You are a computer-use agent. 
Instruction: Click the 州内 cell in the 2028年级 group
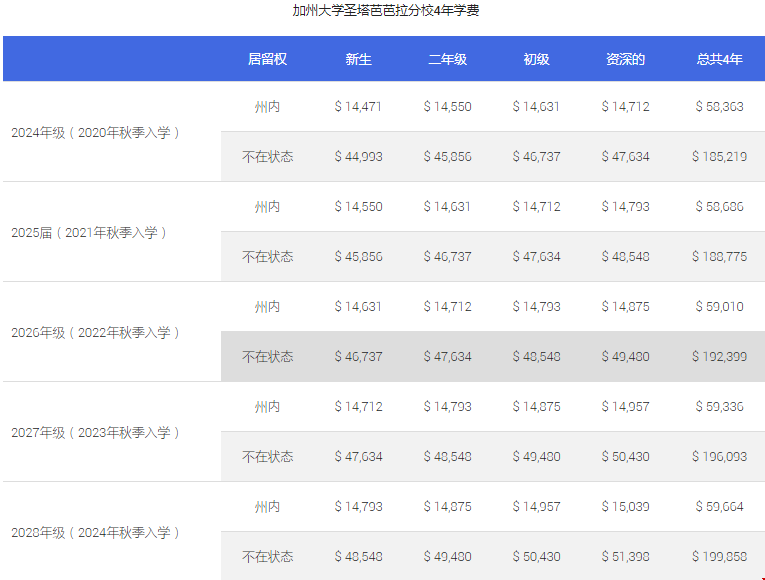pyautogui.click(x=267, y=506)
